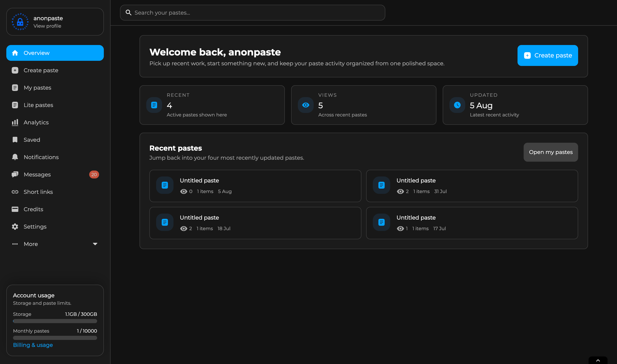This screenshot has width=617, height=364.
Task: Click the Overview home icon
Action: click(x=15, y=53)
